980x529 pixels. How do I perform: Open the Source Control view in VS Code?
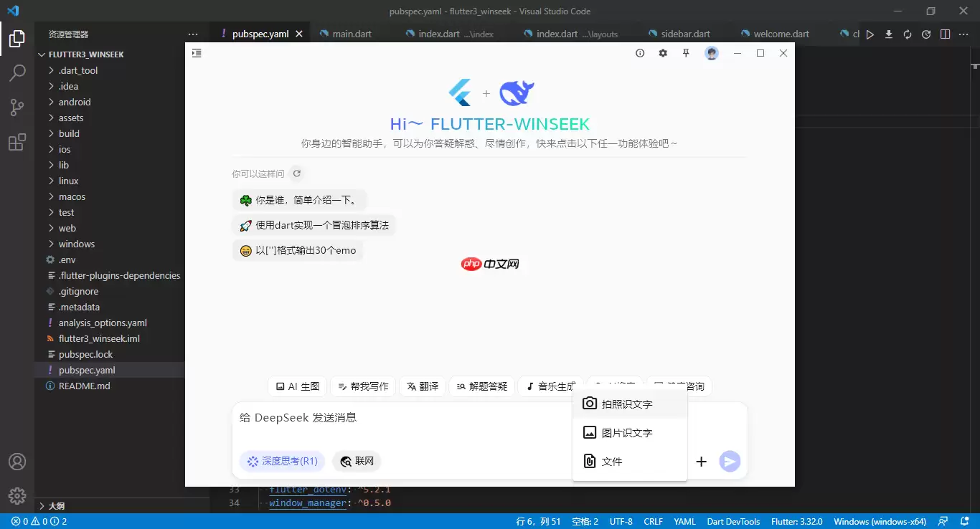click(x=17, y=108)
